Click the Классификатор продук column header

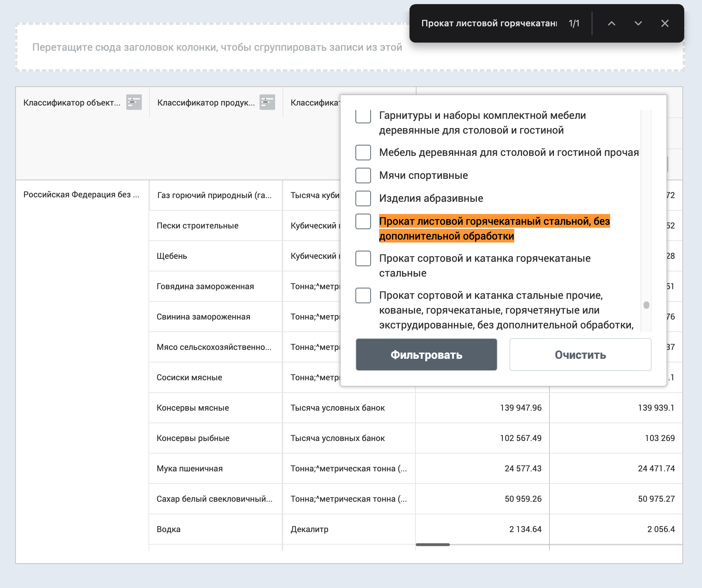click(206, 103)
